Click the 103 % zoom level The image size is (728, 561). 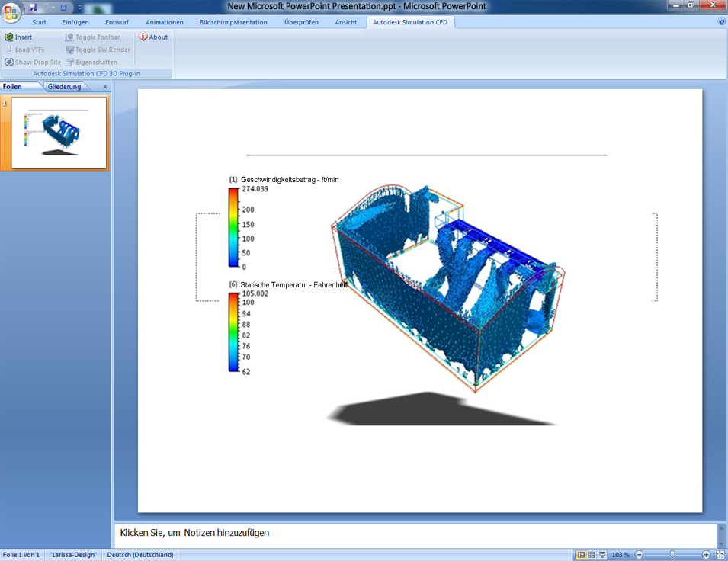point(621,555)
